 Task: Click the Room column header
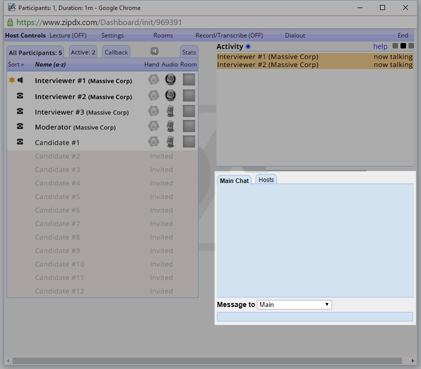(x=189, y=64)
